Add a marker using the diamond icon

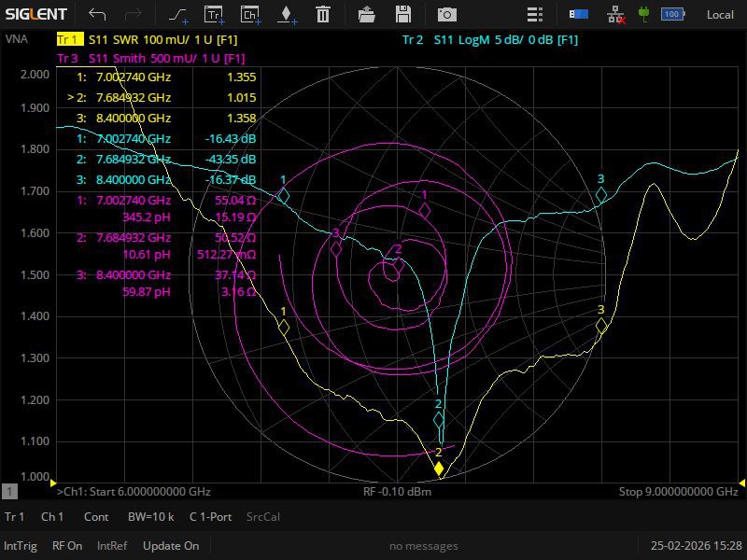click(286, 14)
